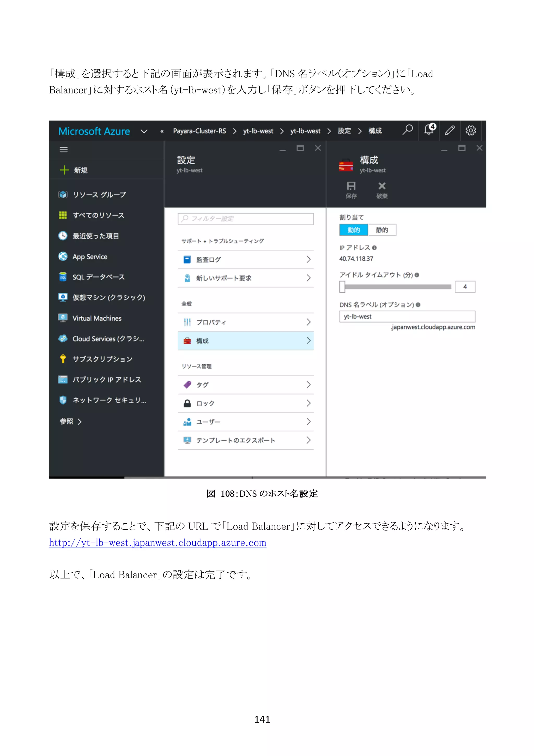This screenshot has width=534, height=756.
Task: Select 動的 allocation toggle
Action: coord(354,230)
